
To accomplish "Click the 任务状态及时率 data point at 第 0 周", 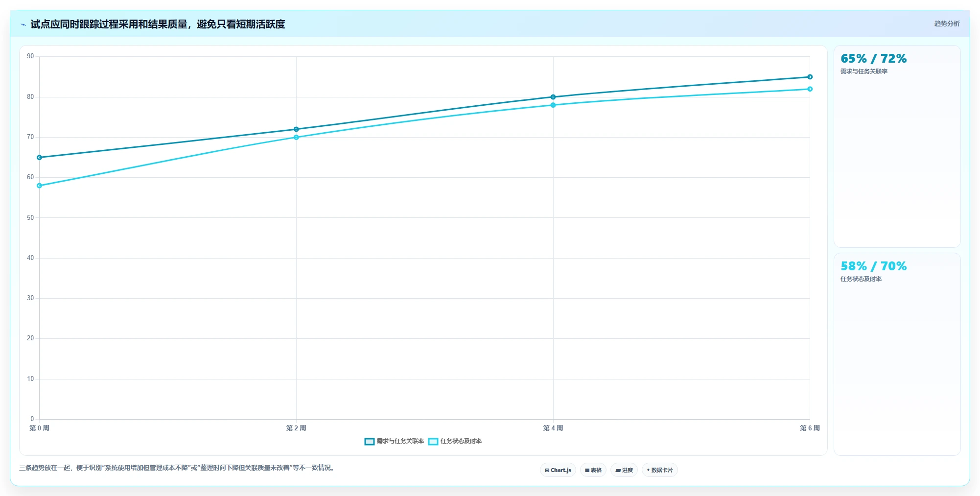I will 40,186.
